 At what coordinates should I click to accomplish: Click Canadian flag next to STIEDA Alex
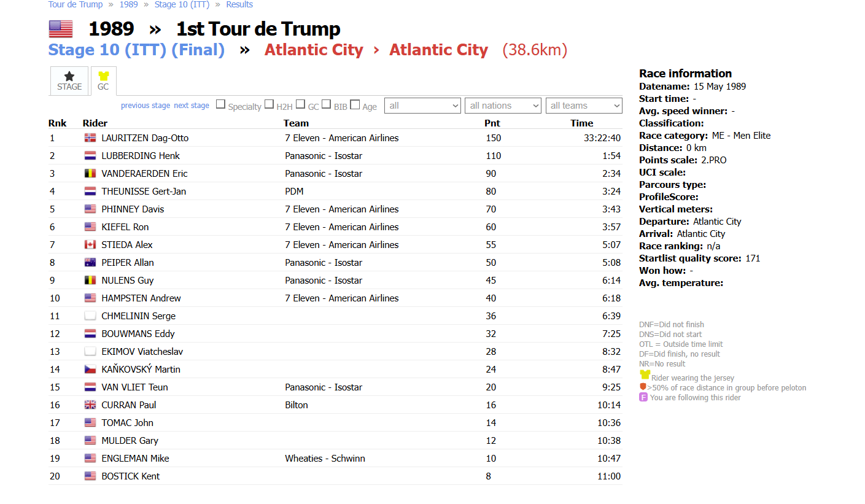point(90,245)
